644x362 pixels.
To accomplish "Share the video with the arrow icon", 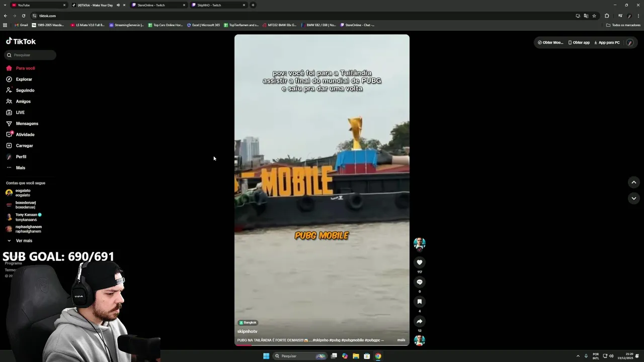I will click(x=420, y=321).
